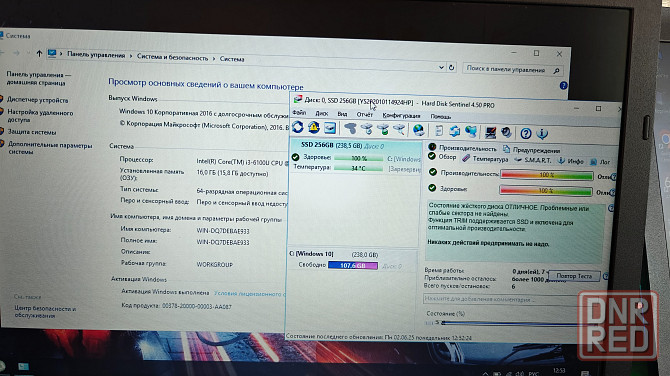The height and width of the screenshot is (376, 670).
Task: Click the plain gray disk test icon
Action: pos(350,128)
